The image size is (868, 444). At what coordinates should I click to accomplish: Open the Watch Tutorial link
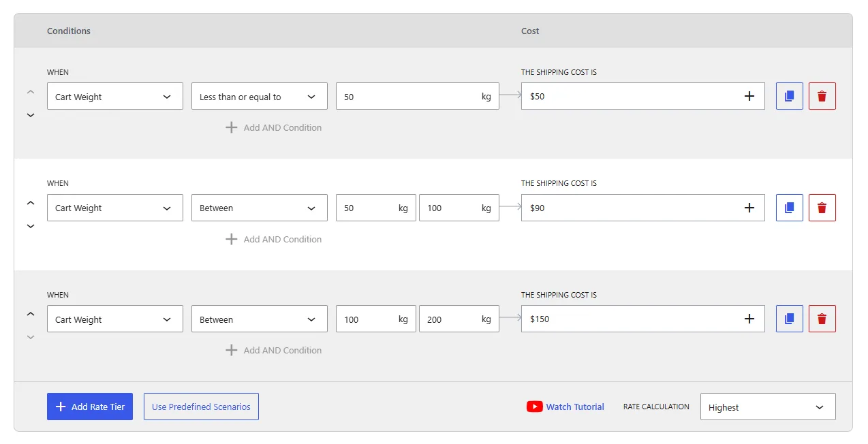pyautogui.click(x=575, y=407)
